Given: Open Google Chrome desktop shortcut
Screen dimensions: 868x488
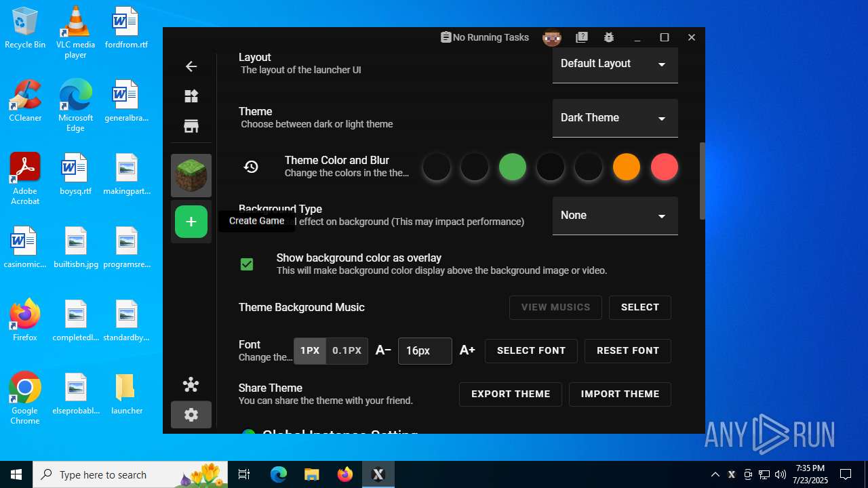Looking at the screenshot, I should tap(25, 399).
